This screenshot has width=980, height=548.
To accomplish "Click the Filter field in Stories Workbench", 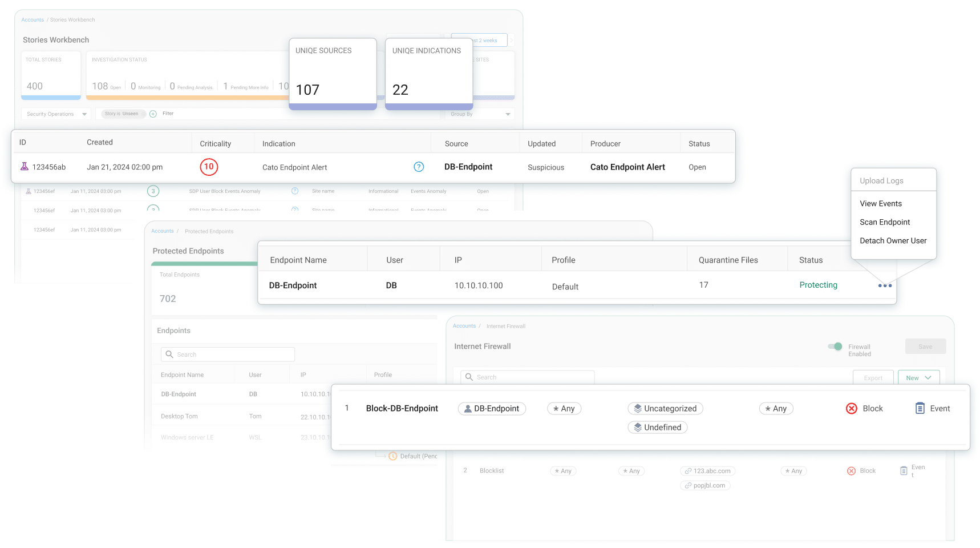I will [168, 114].
